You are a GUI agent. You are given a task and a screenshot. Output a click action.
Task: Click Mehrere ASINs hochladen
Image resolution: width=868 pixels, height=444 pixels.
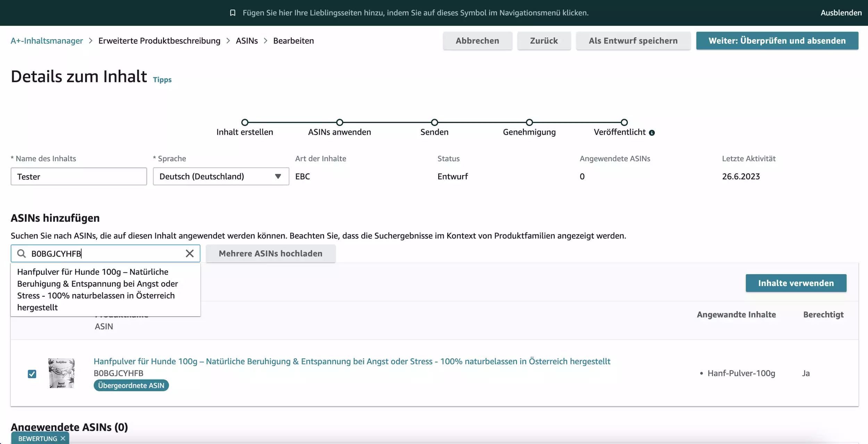click(x=270, y=253)
